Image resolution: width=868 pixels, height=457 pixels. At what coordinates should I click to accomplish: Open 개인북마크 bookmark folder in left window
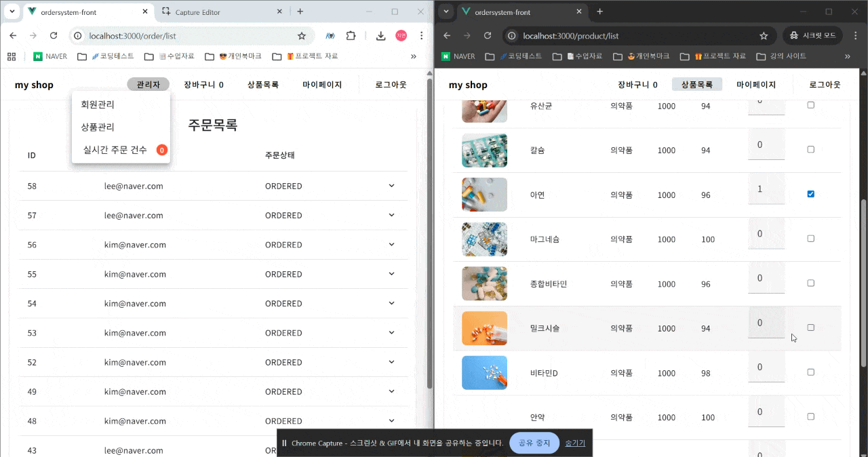233,56
